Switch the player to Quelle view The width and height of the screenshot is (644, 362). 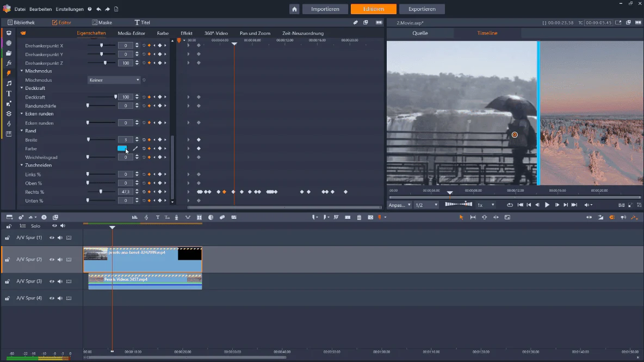[420, 33]
